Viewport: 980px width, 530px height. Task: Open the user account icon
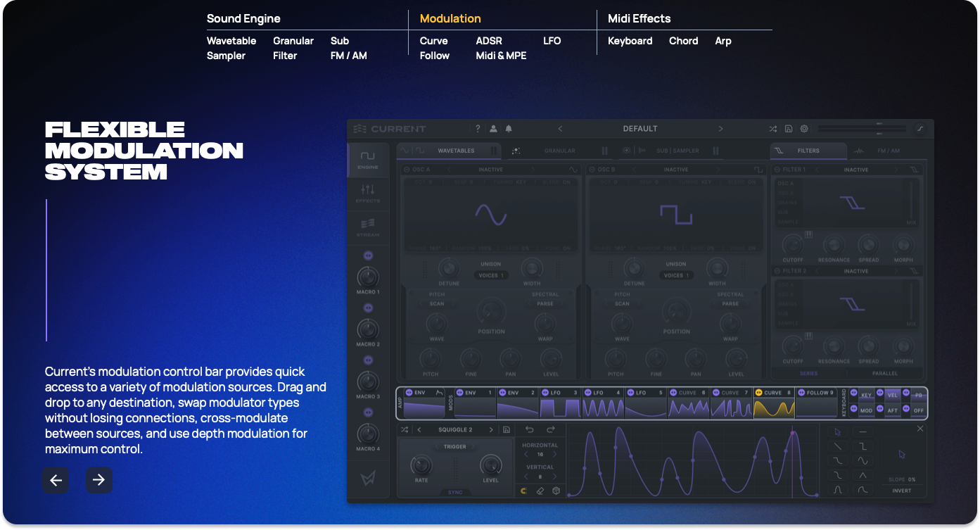coord(493,129)
